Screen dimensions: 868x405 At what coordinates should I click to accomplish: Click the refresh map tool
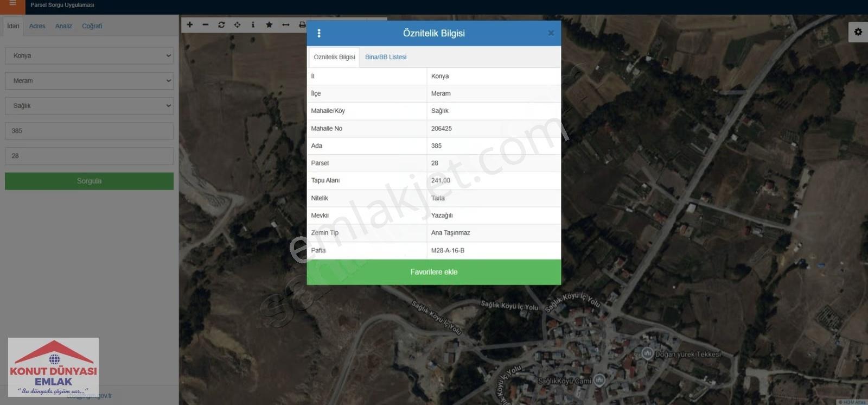click(x=221, y=24)
